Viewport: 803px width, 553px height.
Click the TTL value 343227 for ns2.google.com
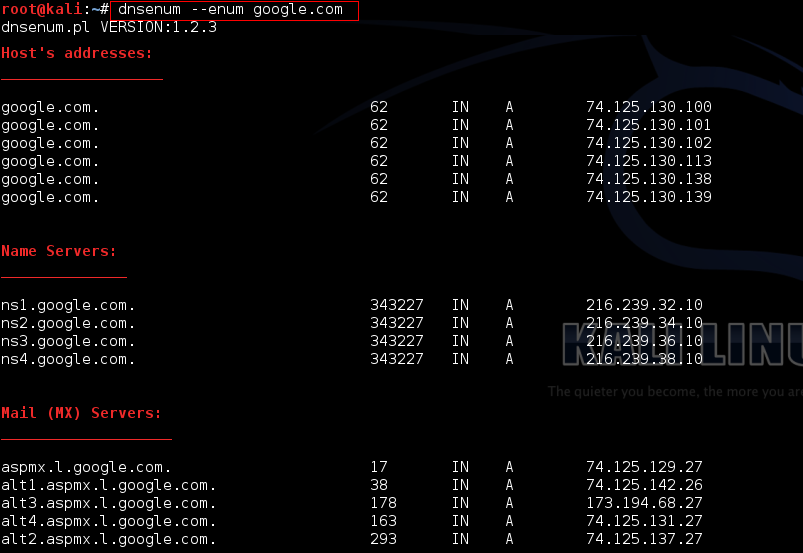[396, 323]
